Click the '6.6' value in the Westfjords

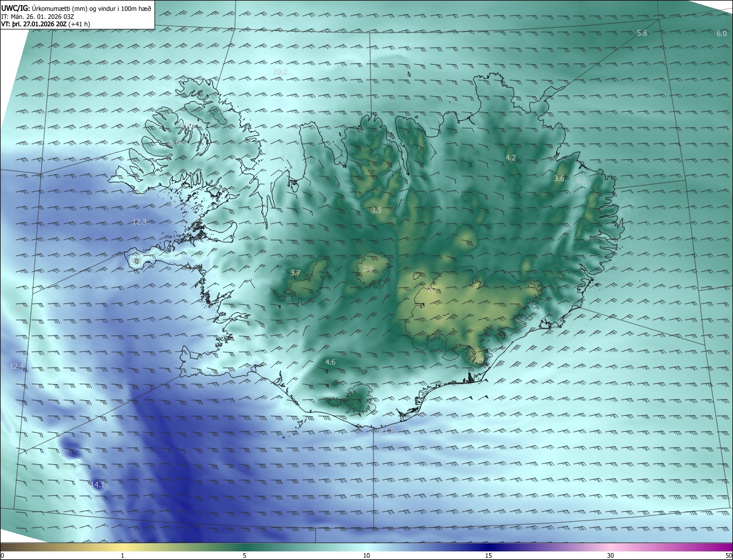(174, 141)
